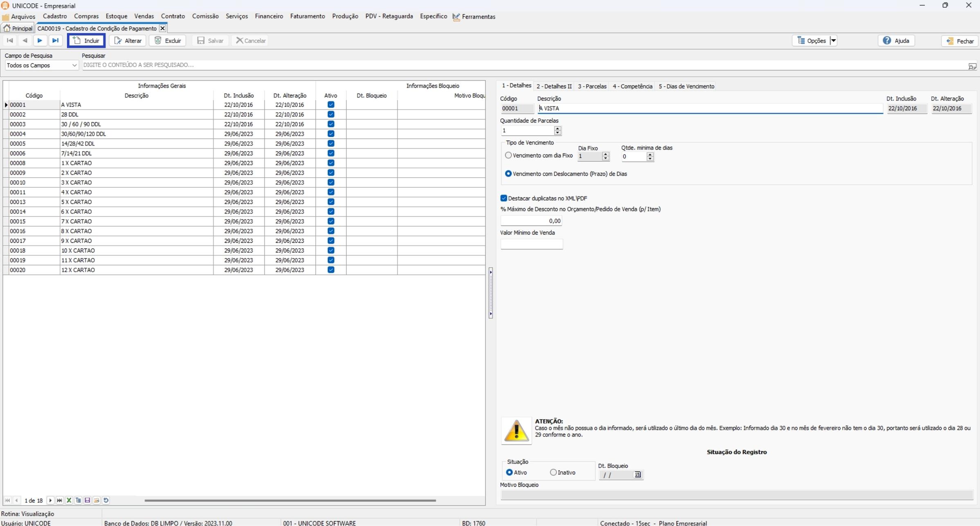Click the Incluir button

point(86,40)
